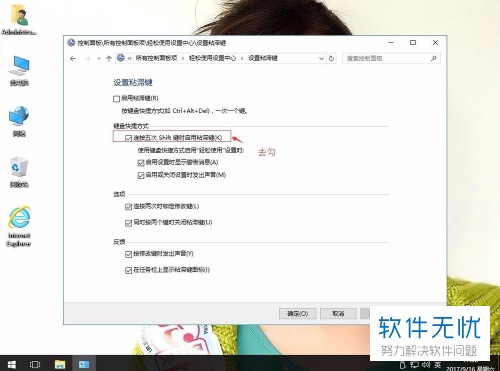Viewport: 500px width, 371px height.
Task: Click the forward navigation arrow
Action: [87, 59]
